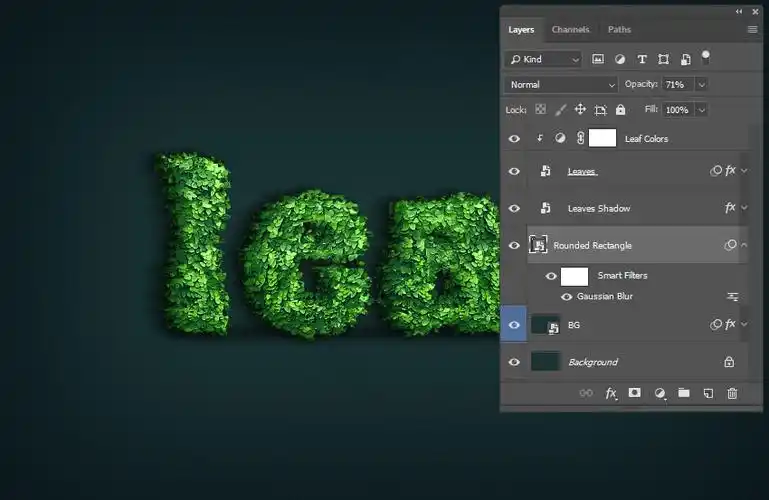Viewport: 769px width, 500px height.
Task: Create a new group folder icon
Action: [x=684, y=394]
